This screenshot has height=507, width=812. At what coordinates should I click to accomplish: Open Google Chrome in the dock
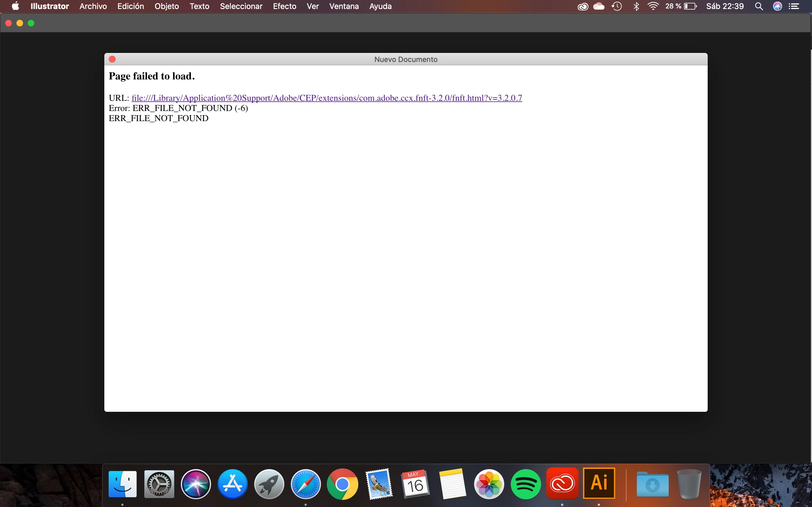click(342, 484)
